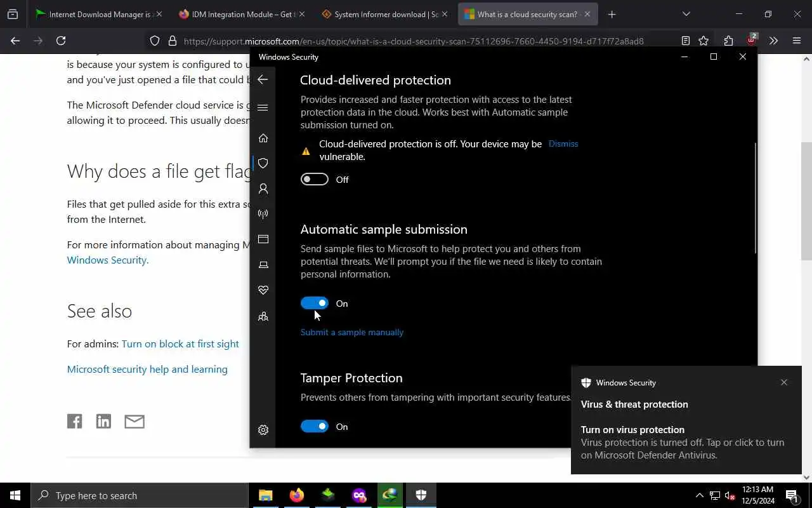
Task: Open Firefox extensions puzzle icon
Action: (x=728, y=41)
